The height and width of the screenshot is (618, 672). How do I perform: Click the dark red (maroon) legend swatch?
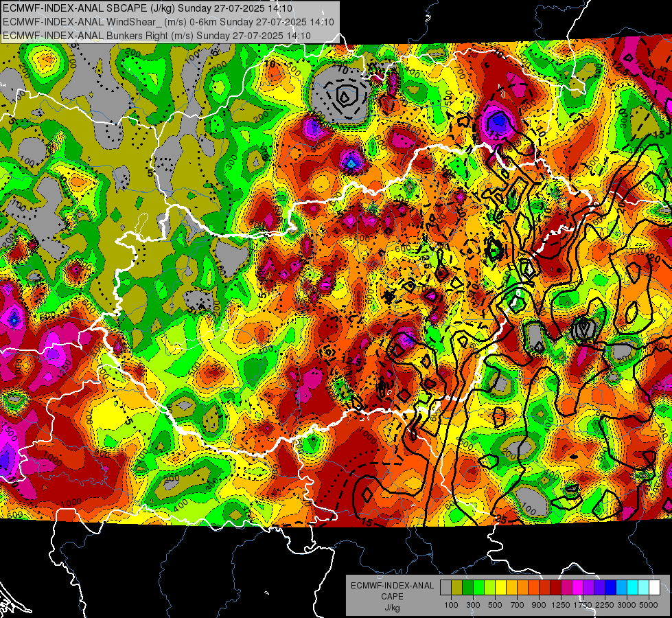point(555,588)
